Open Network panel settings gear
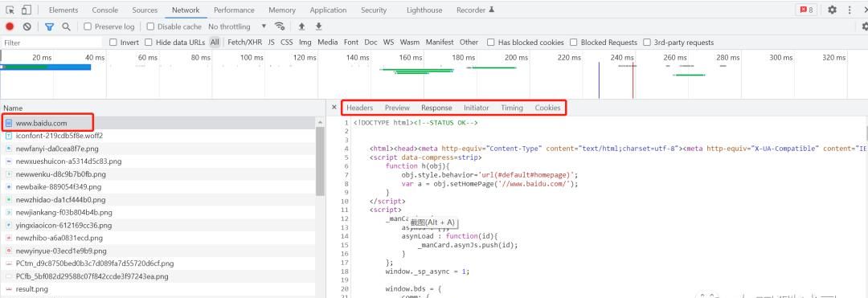 point(865,27)
